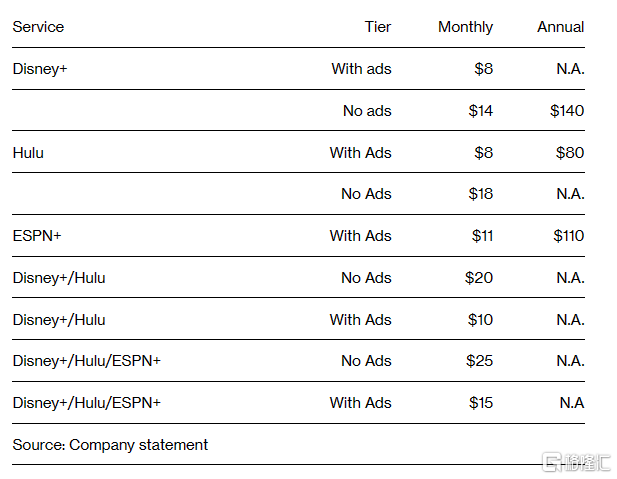Click the $20 monthly price

[x=479, y=278]
